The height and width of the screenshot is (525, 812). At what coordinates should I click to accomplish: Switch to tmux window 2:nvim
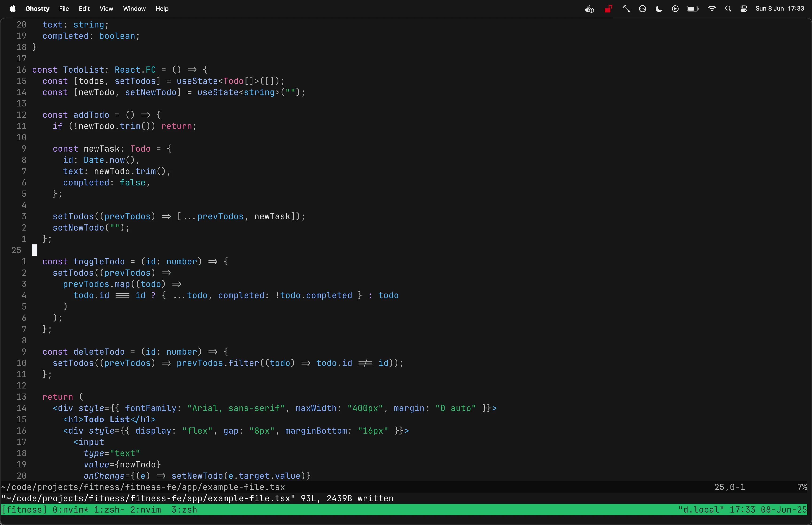[x=146, y=510]
